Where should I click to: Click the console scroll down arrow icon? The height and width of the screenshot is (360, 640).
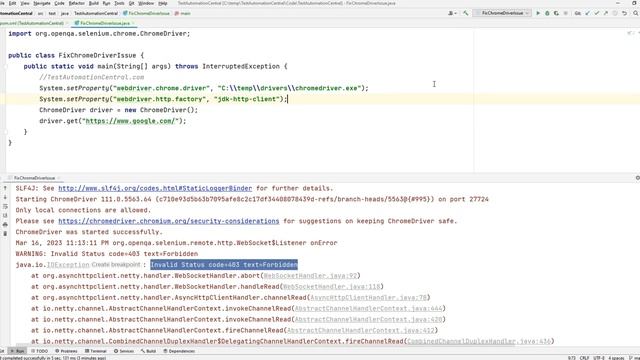(x=5, y=197)
